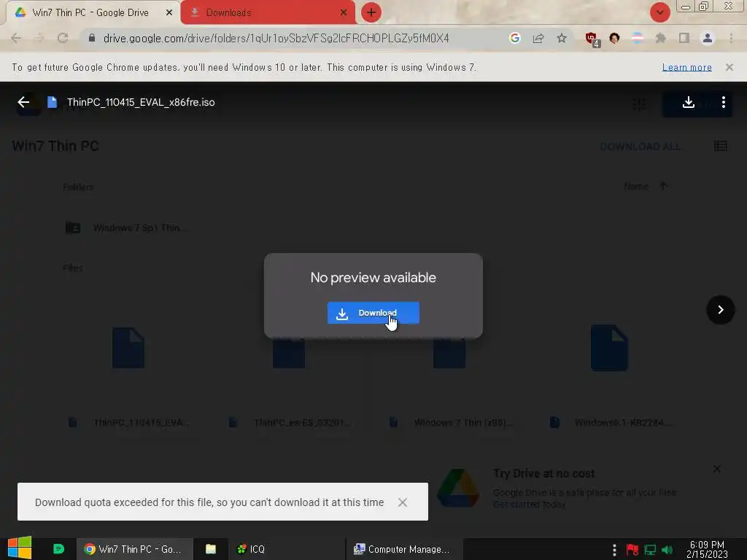Viewport: 747px width, 560px height.
Task: Toggle the side panel icon
Action: (684, 38)
